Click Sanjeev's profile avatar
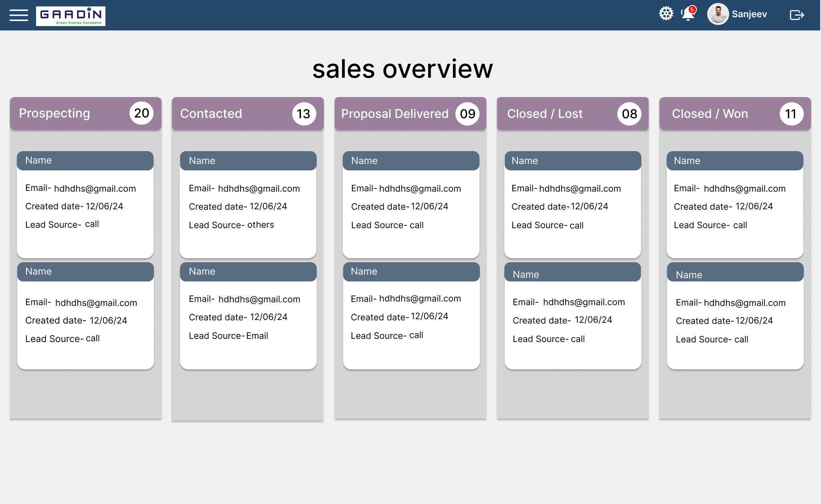This screenshot has height=504, width=821. pyautogui.click(x=718, y=14)
